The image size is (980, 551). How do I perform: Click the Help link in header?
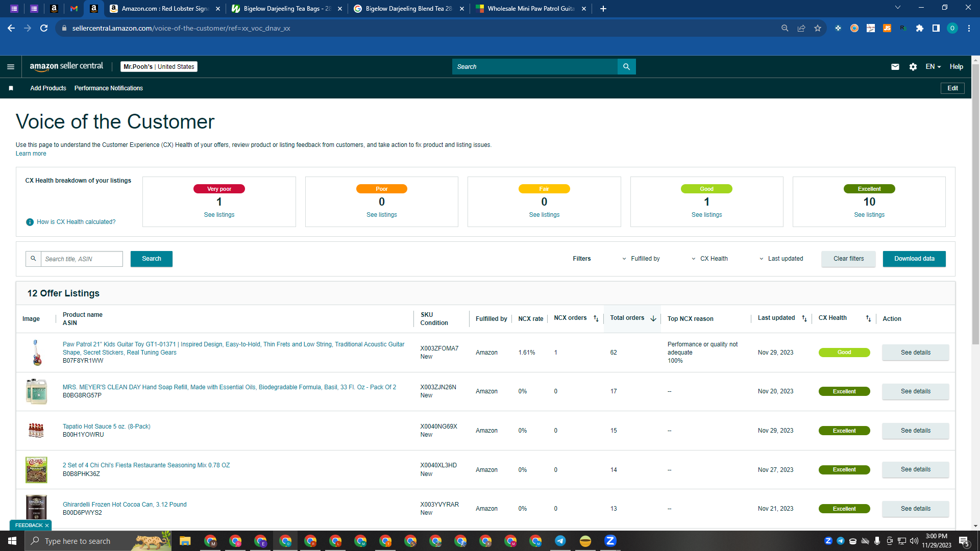pyautogui.click(x=957, y=67)
